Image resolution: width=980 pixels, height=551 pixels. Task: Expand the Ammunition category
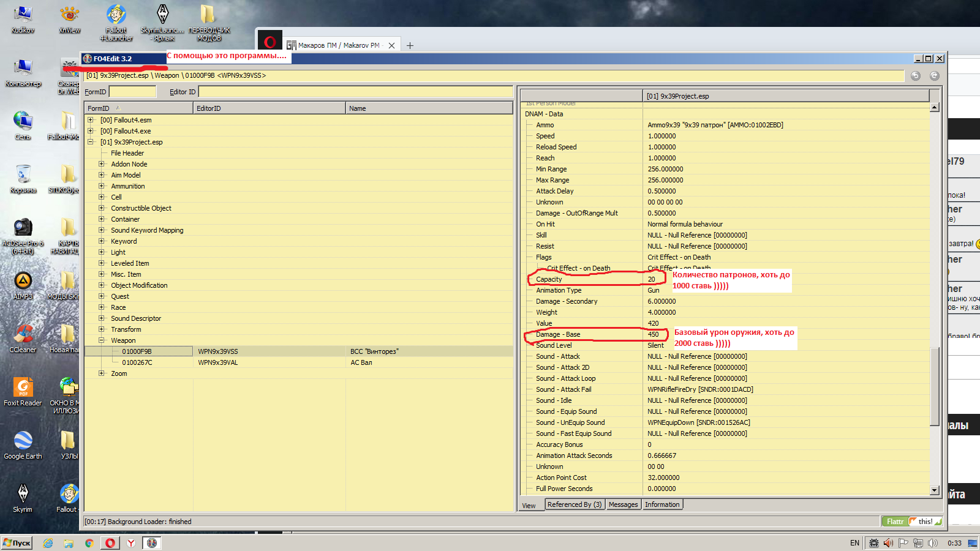(102, 186)
